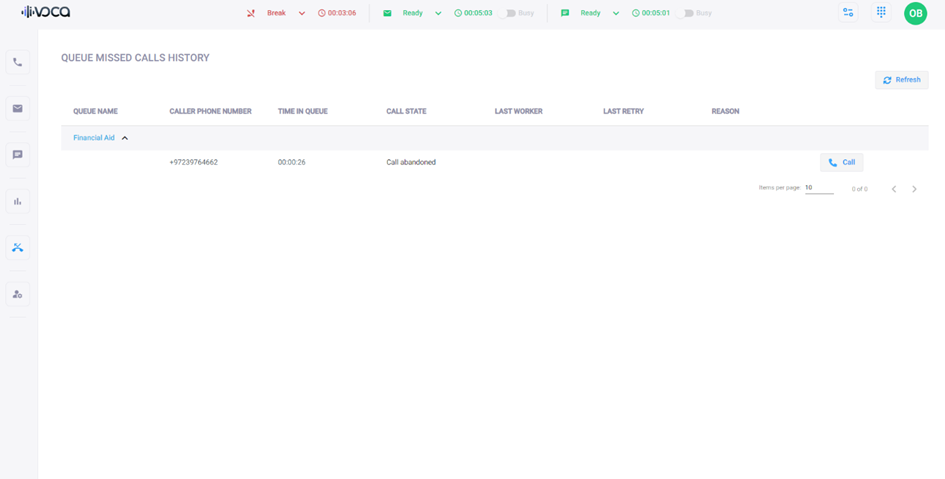Click the settings sliders icon in header

click(848, 13)
